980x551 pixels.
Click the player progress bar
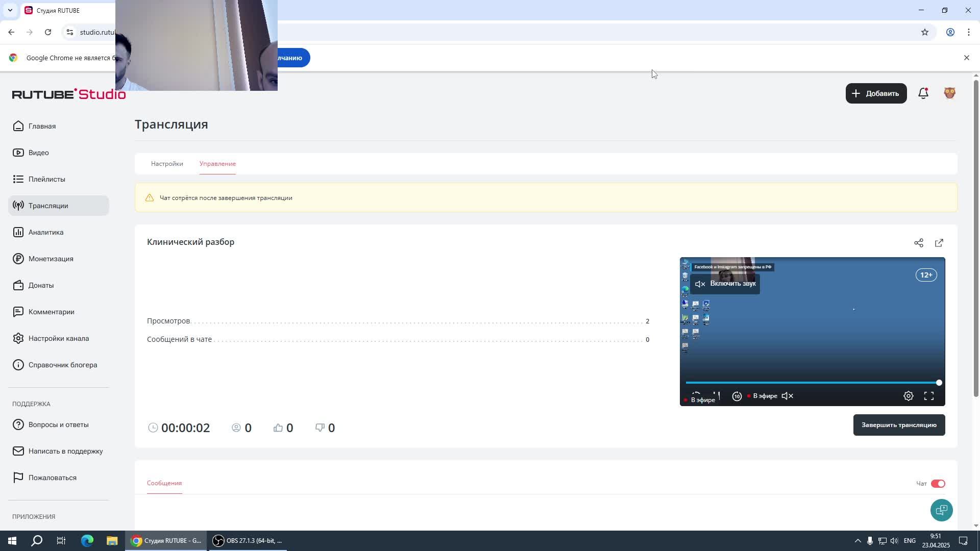point(812,383)
